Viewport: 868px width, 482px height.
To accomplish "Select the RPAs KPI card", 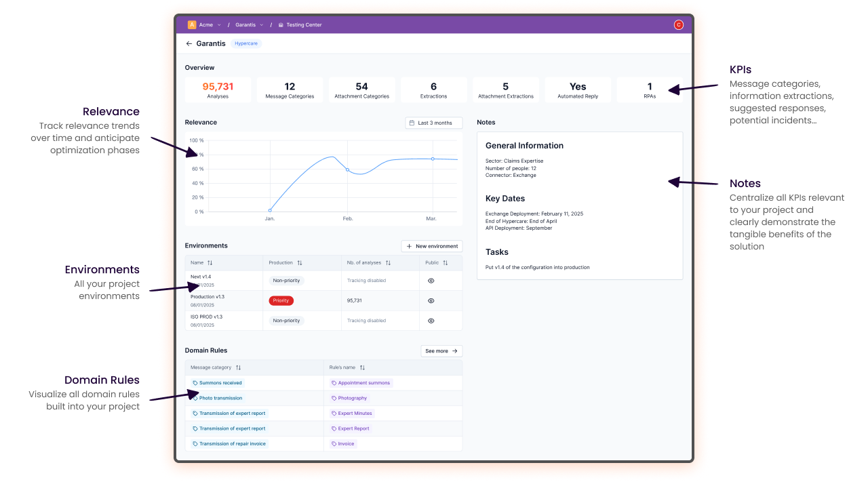I will pos(650,90).
